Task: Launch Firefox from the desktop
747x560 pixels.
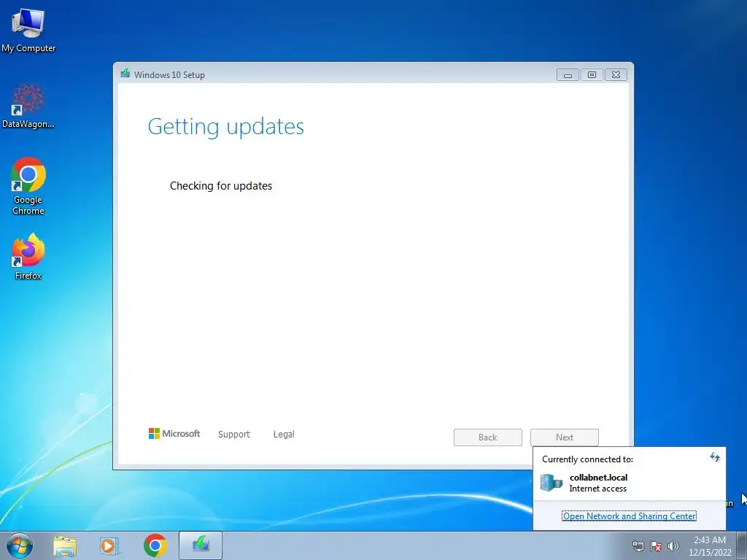Action: point(28,256)
